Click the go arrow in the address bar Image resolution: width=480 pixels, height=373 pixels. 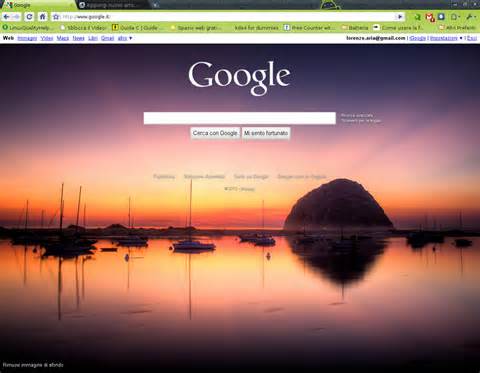(400, 17)
